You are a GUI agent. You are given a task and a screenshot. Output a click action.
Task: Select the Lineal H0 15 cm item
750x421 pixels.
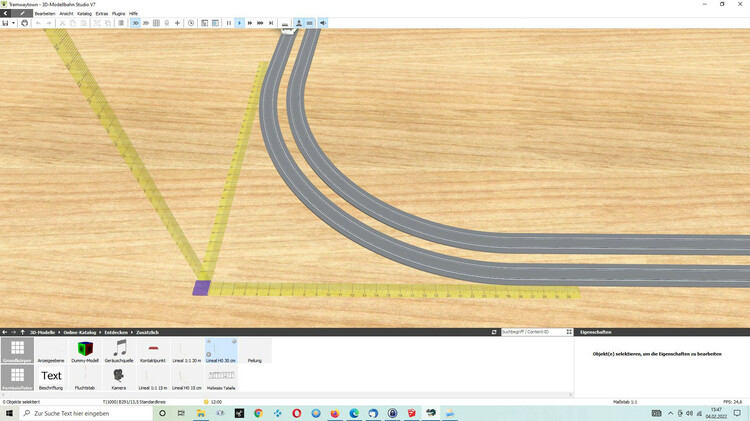pyautogui.click(x=187, y=378)
